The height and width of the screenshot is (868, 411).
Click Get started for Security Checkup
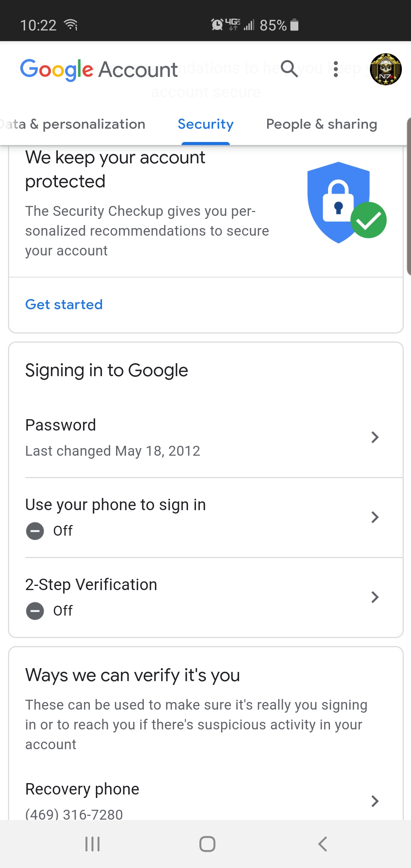tap(64, 304)
